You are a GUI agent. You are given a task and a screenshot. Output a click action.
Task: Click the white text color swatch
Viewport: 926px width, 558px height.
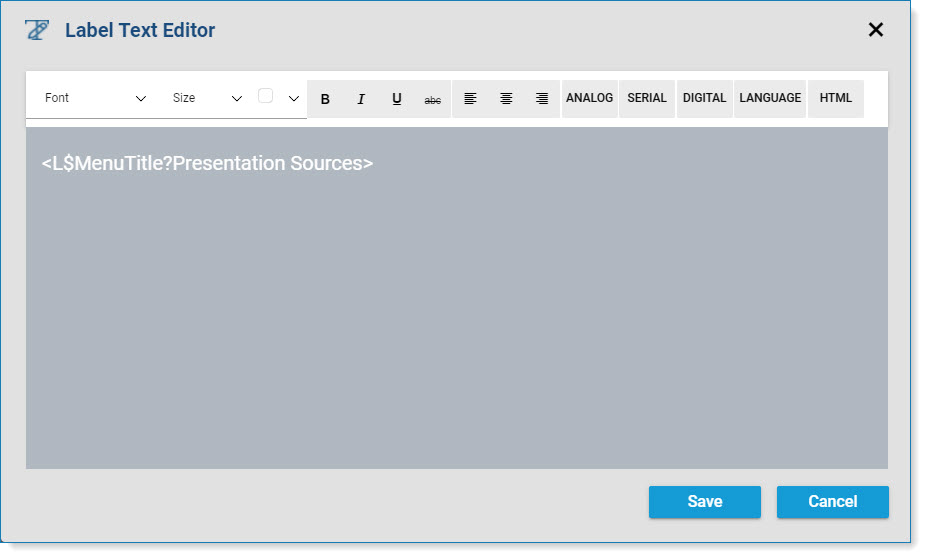[x=266, y=96]
